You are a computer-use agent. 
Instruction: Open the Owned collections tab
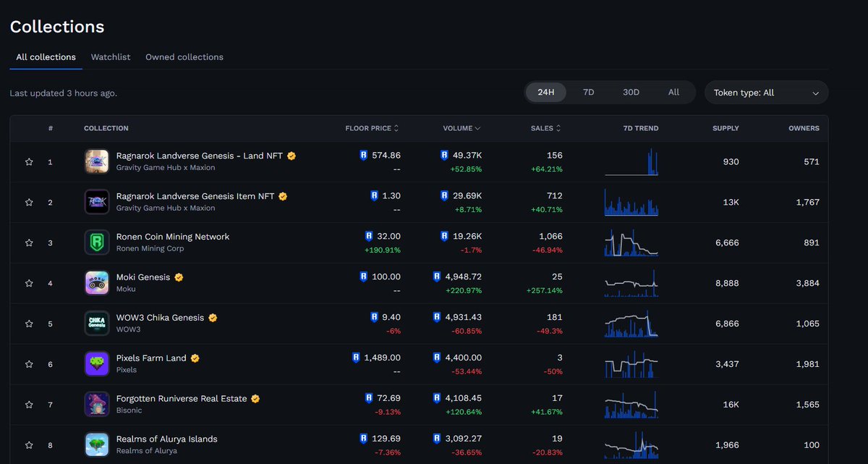184,56
